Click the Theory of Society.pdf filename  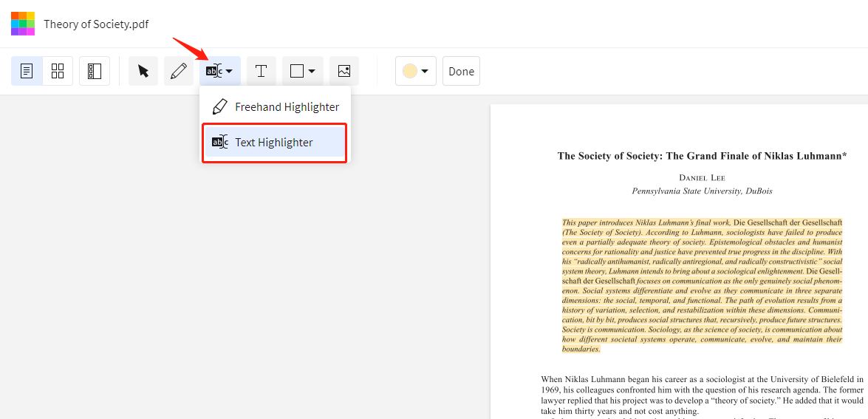click(x=96, y=24)
